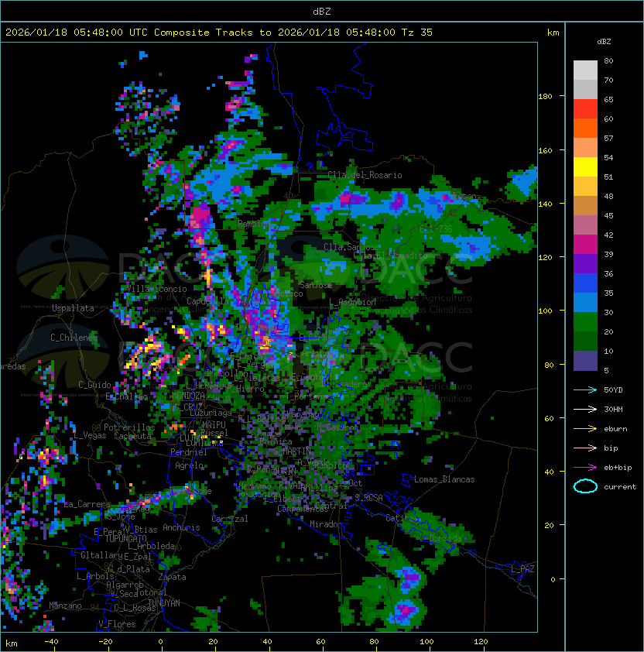Click the pink bip arrow icon
The width and height of the screenshot is (644, 652).
[x=585, y=448]
